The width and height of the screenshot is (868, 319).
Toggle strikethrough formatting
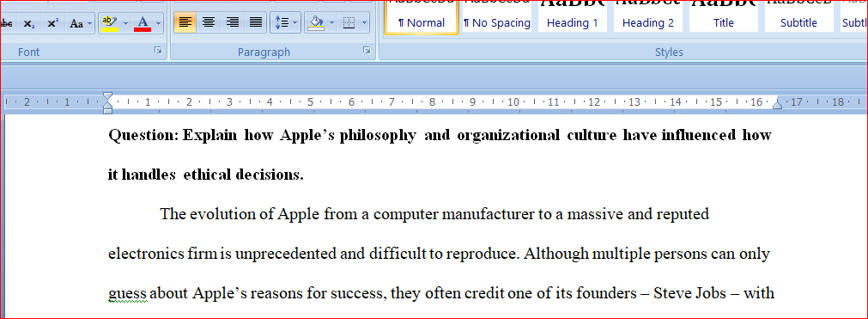[7, 23]
